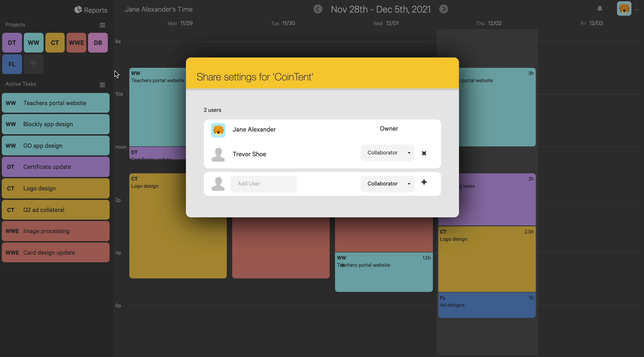Select Blockly app design active task
The height and width of the screenshot is (357, 644).
(55, 124)
